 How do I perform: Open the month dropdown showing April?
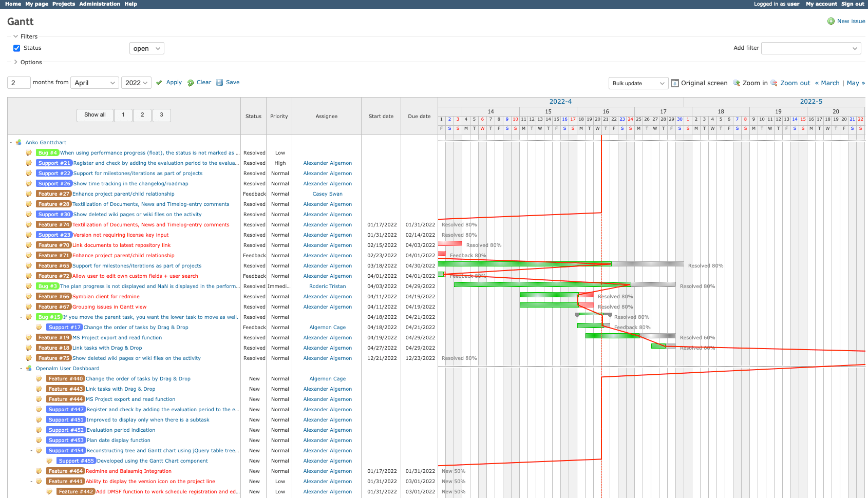[x=95, y=82]
